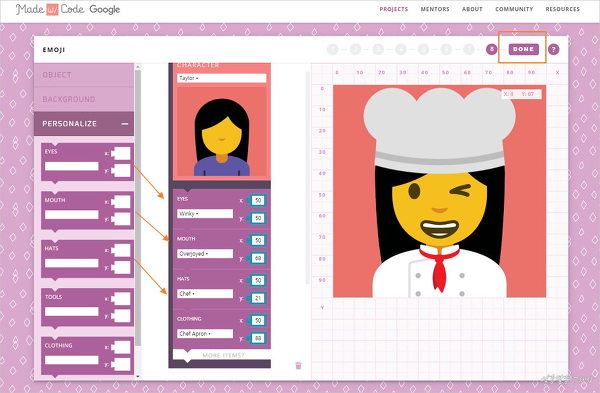This screenshot has height=393, width=600.
Task: Click the MOUTH y value 60 field
Action: point(258,258)
